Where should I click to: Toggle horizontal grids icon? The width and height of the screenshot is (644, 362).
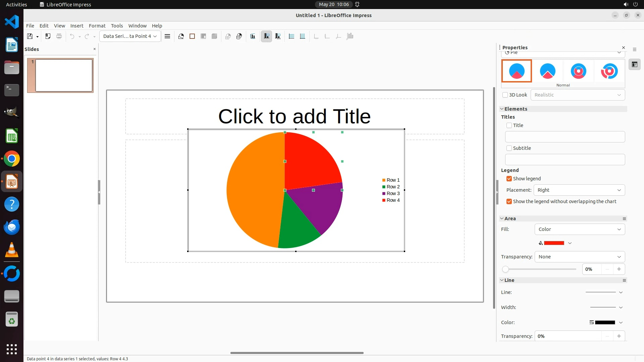coord(291,36)
